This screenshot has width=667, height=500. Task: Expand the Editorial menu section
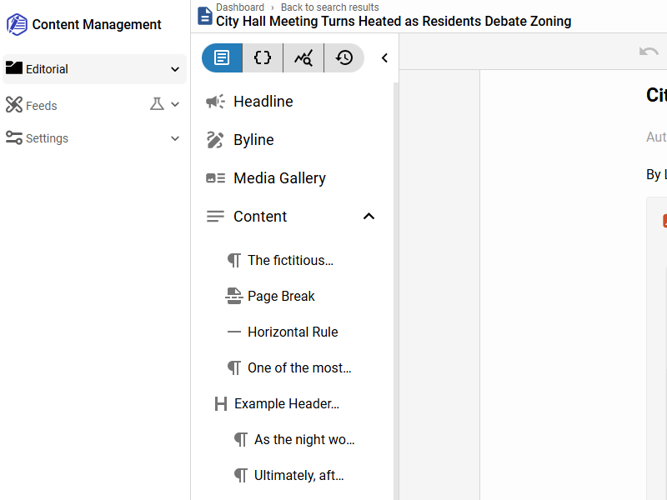point(175,69)
